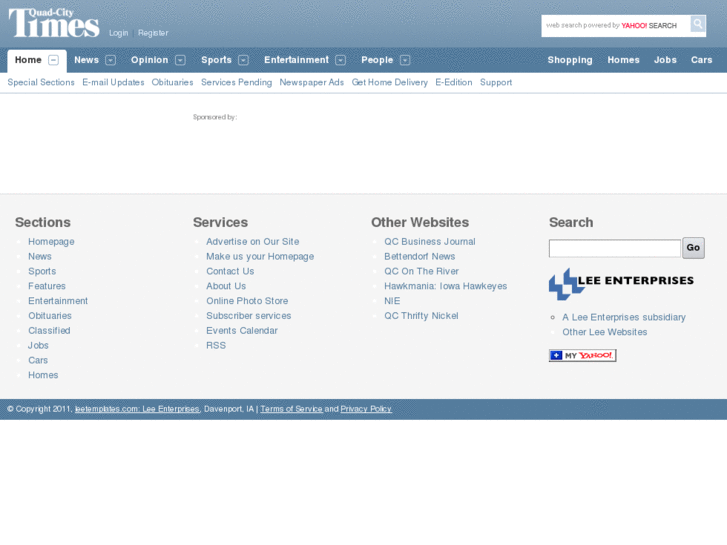Click the Add to My Yahoo badge
This screenshot has width=727, height=545.
pyautogui.click(x=582, y=355)
